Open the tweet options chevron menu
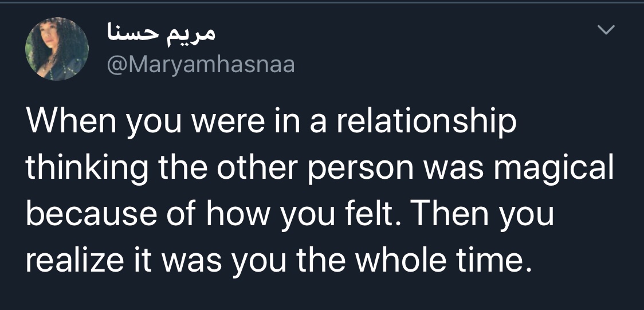The height and width of the screenshot is (310, 644). 606,30
